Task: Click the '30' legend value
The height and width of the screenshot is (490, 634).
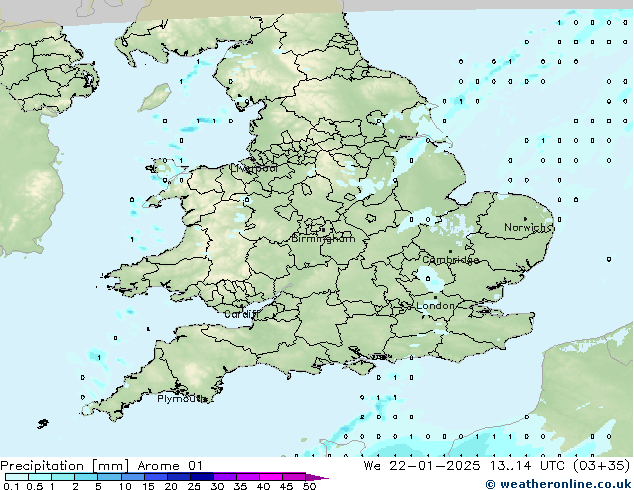Action: (x=217, y=486)
